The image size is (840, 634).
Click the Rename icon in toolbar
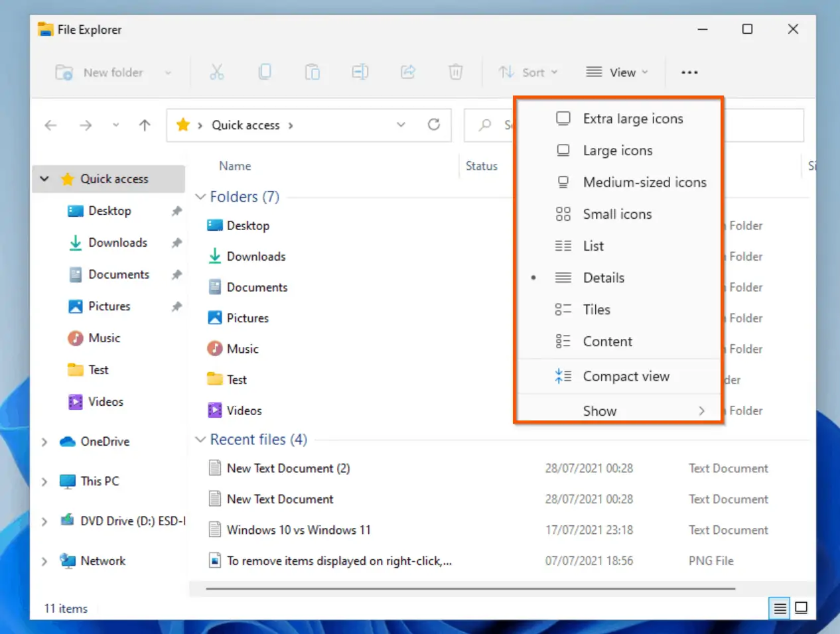click(360, 72)
